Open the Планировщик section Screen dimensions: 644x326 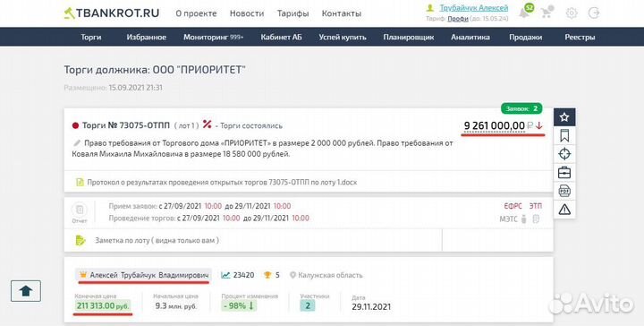(x=409, y=37)
